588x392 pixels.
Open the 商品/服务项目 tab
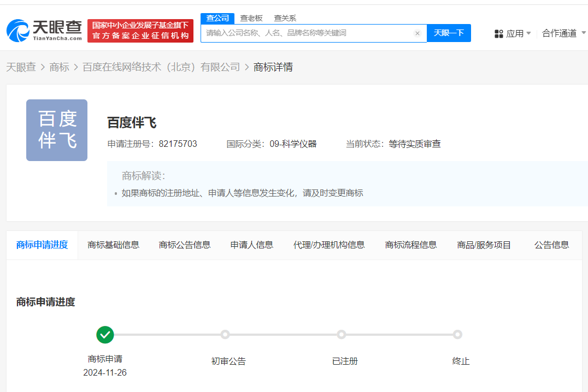(484, 245)
